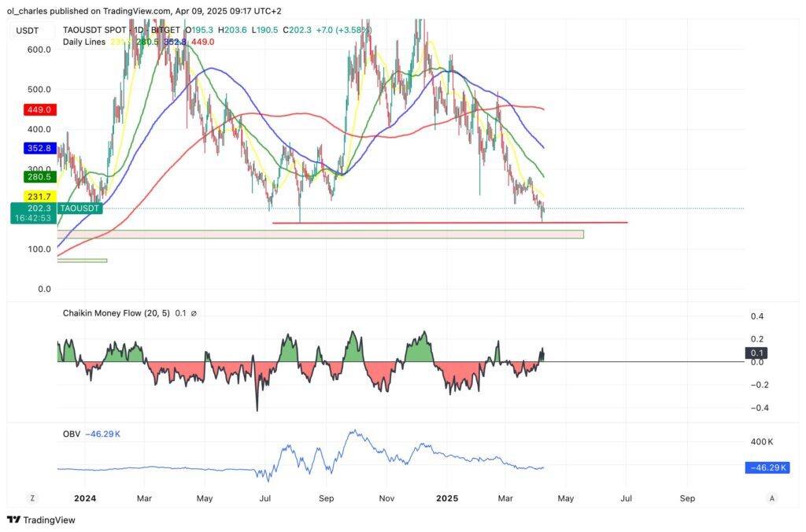Click the green 280.5 price label
This screenshot has width=806, height=532.
tap(37, 178)
